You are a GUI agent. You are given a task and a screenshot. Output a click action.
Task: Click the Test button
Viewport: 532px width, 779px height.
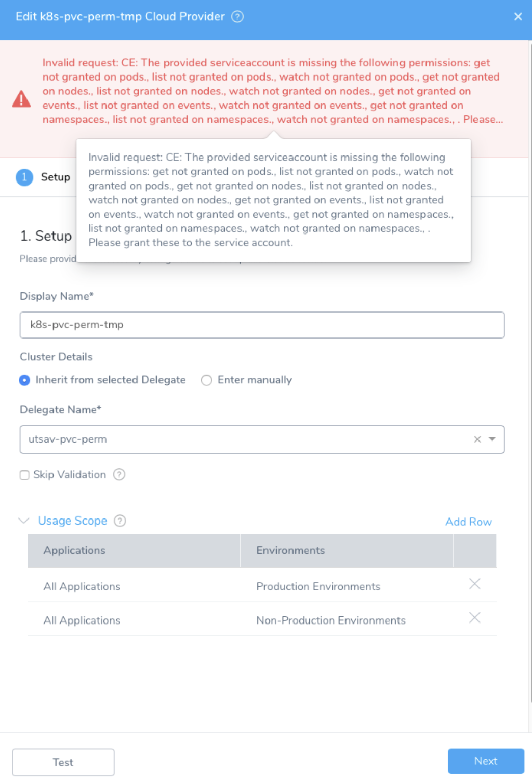tap(63, 762)
